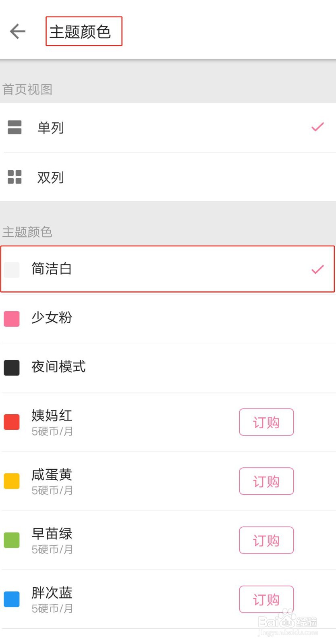Select the 单列 homepage view option
The width and height of the screenshot is (336, 644).
pyautogui.click(x=51, y=128)
